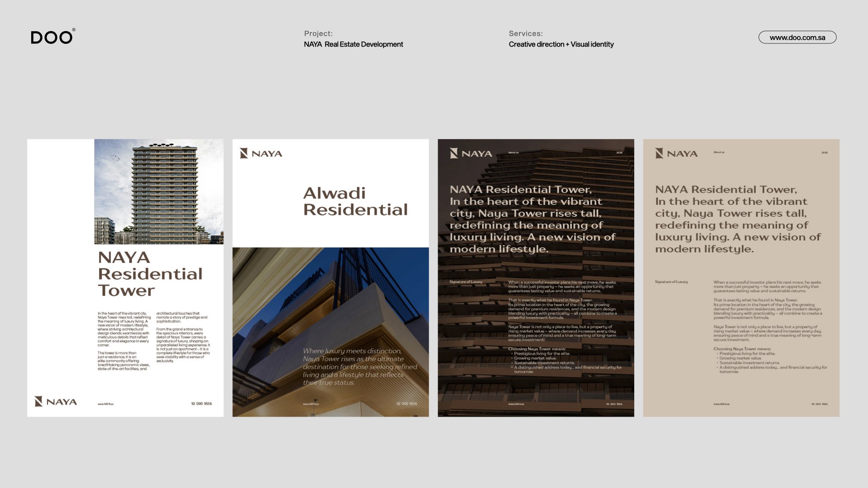
Task: Click the 'NAYA Real Estate Development' project text
Action: point(353,44)
